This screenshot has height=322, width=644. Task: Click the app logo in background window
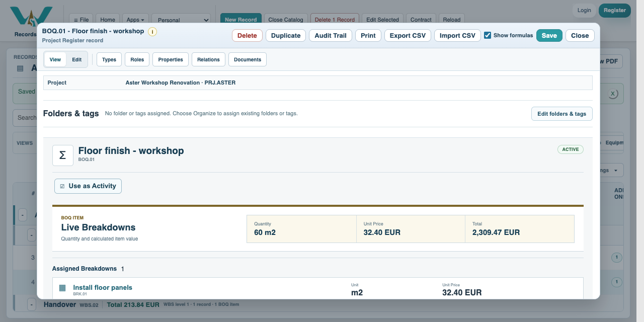pyautogui.click(x=31, y=16)
